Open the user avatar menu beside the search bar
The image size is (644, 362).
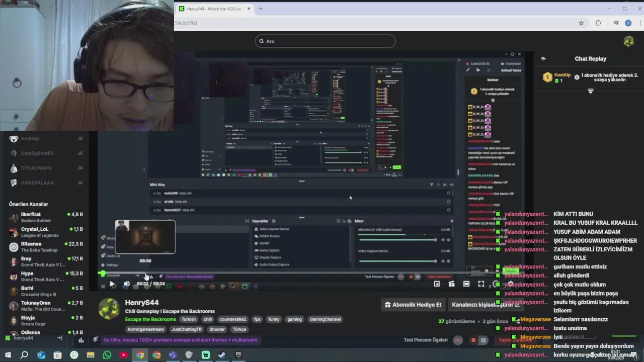coord(628,41)
